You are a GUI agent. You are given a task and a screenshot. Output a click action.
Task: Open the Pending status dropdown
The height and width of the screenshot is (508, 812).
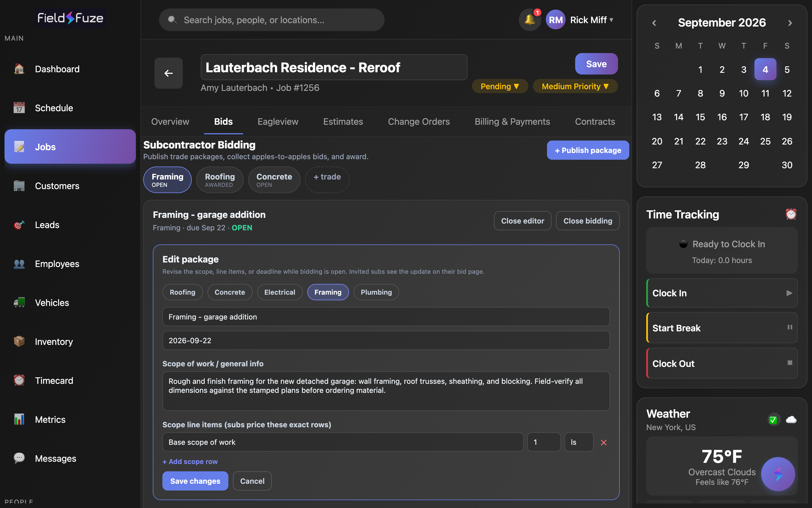pyautogui.click(x=500, y=86)
